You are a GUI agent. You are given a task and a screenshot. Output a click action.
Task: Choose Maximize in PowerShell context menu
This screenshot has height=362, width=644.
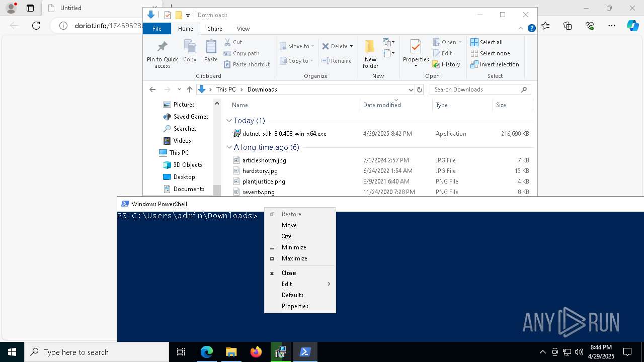pyautogui.click(x=300, y=258)
